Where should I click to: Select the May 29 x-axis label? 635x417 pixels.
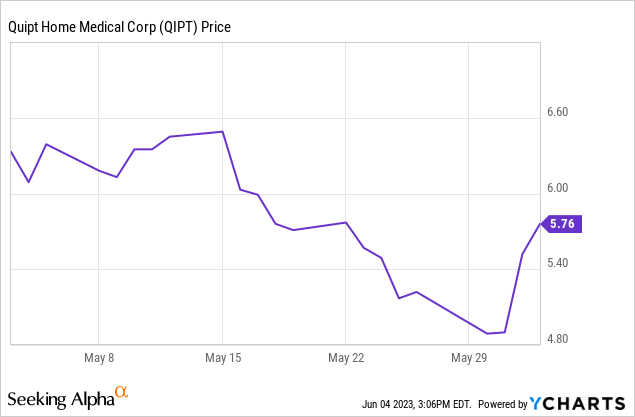point(468,357)
